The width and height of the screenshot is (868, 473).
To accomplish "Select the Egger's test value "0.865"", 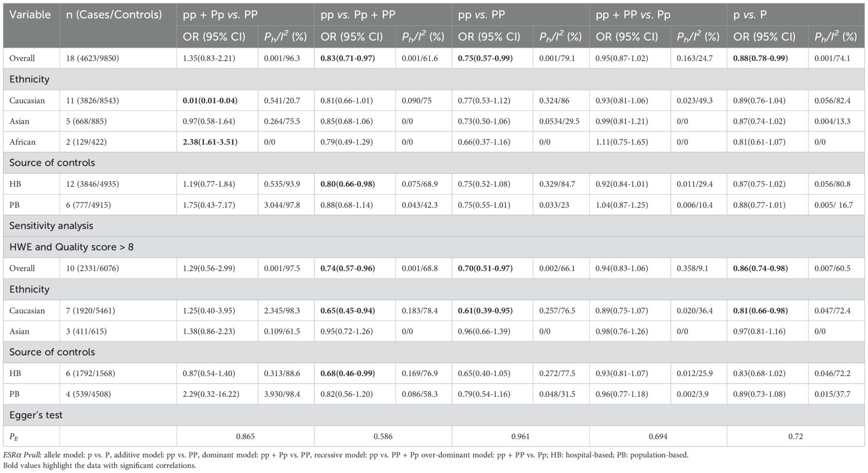I will click(245, 437).
